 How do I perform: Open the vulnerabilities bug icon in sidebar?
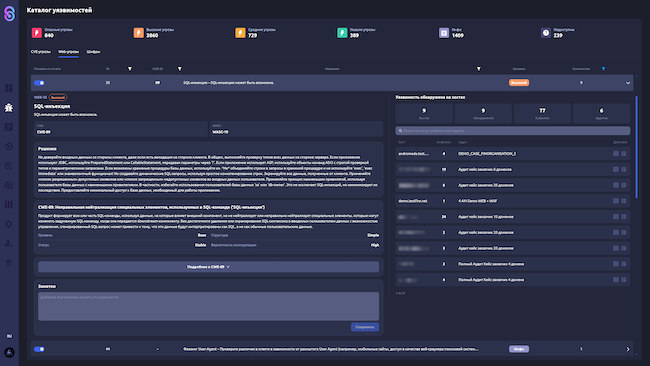[9, 107]
